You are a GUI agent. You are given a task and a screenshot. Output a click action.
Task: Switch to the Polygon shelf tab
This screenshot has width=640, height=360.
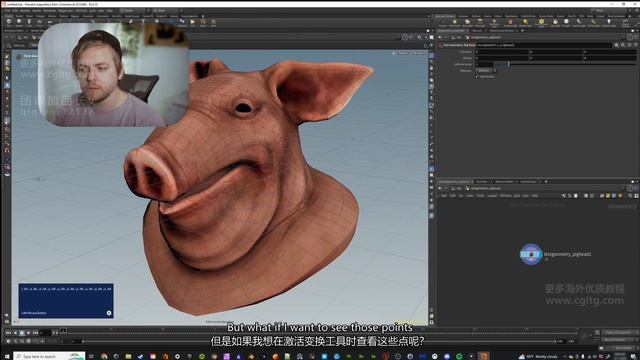(41, 16)
